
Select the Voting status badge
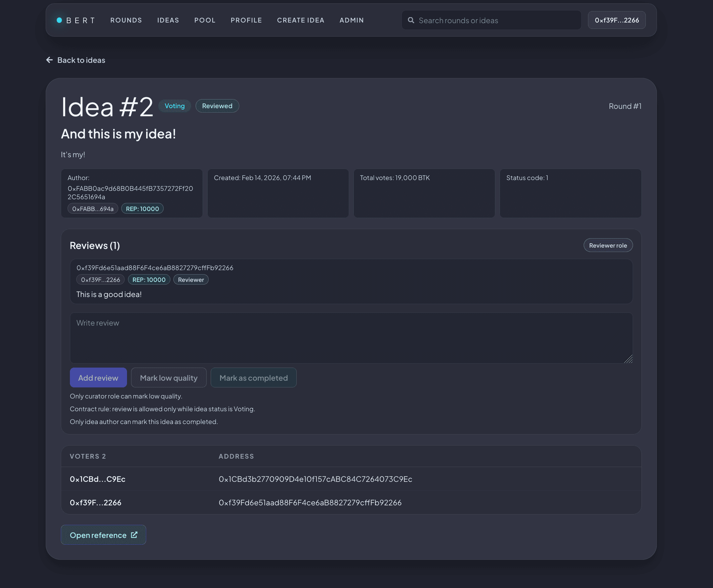(174, 106)
